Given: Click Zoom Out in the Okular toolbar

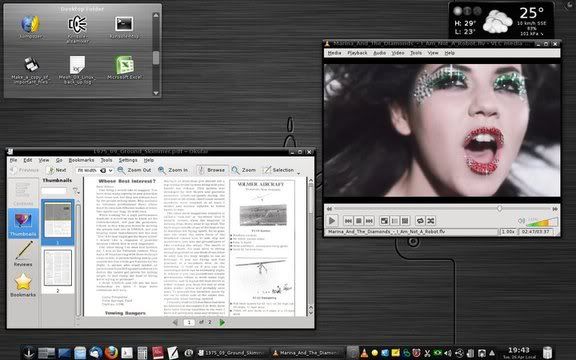Looking at the screenshot, I should (134, 170).
